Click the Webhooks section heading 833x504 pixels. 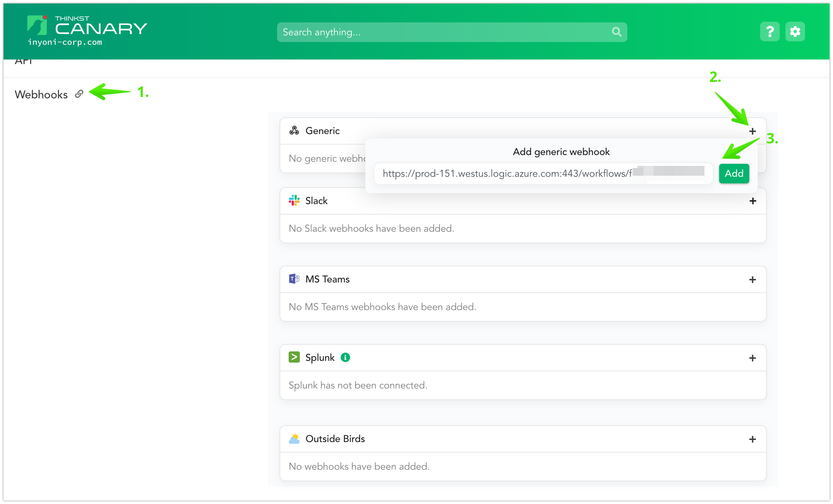[x=41, y=94]
